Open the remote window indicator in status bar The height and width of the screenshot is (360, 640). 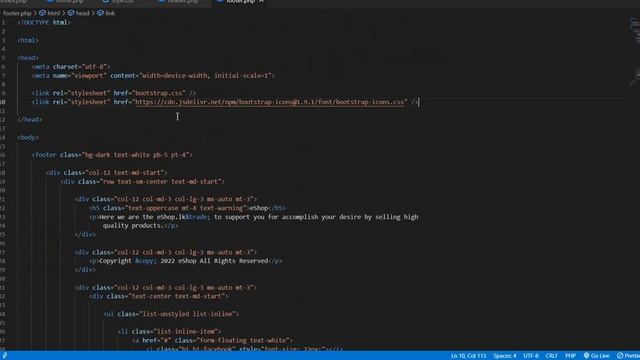click(x=4, y=356)
